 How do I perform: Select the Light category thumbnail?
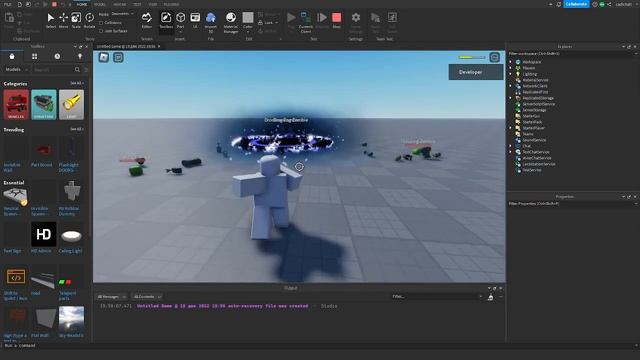pos(71,104)
